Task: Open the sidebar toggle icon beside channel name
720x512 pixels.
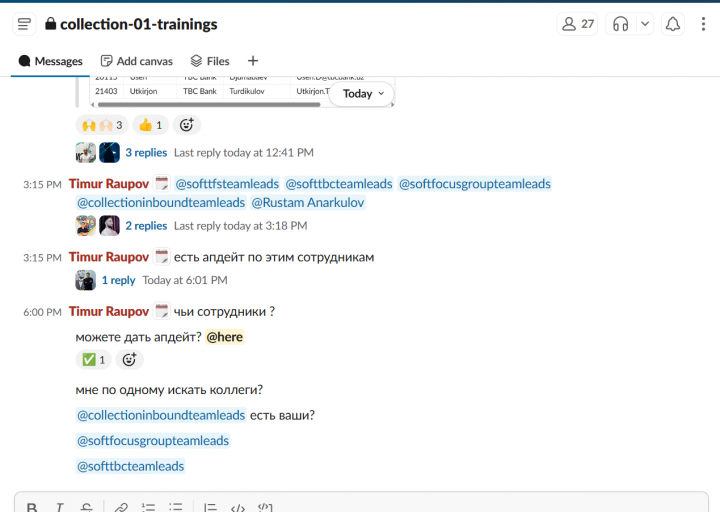Action: click(x=24, y=24)
